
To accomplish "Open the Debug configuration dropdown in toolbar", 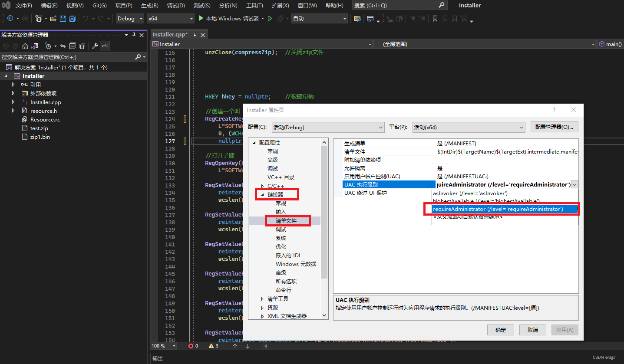I will point(130,19).
